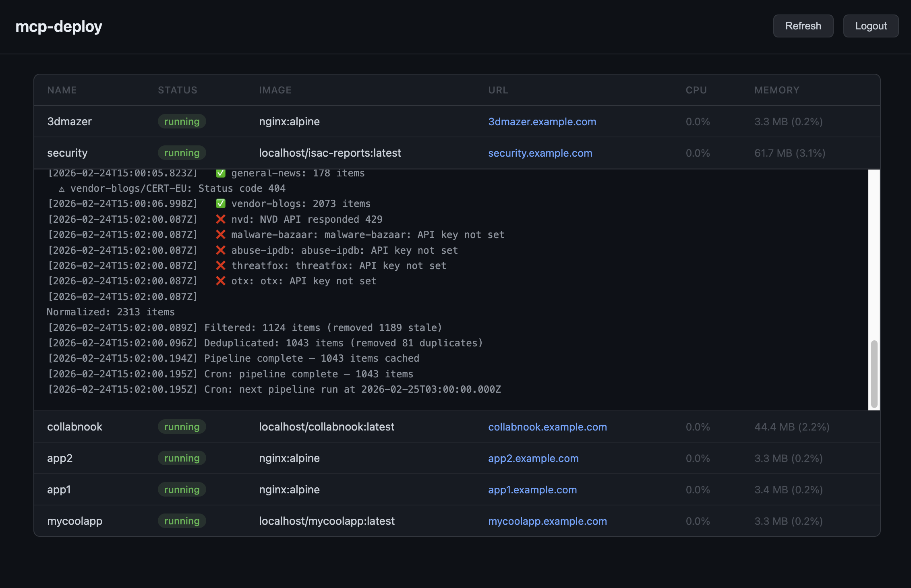Click the green checkmark beside general-news 178 items
Image resolution: width=911 pixels, height=588 pixels.
tap(220, 173)
